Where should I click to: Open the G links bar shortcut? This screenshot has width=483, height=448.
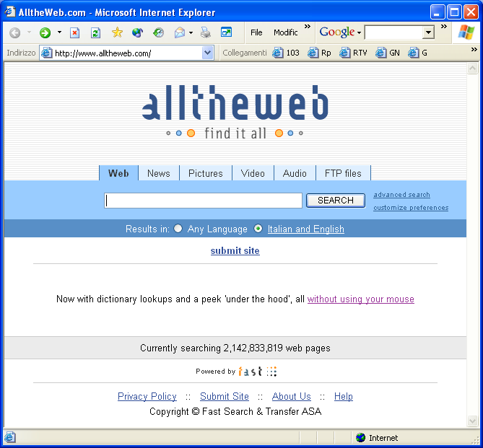tap(417, 53)
